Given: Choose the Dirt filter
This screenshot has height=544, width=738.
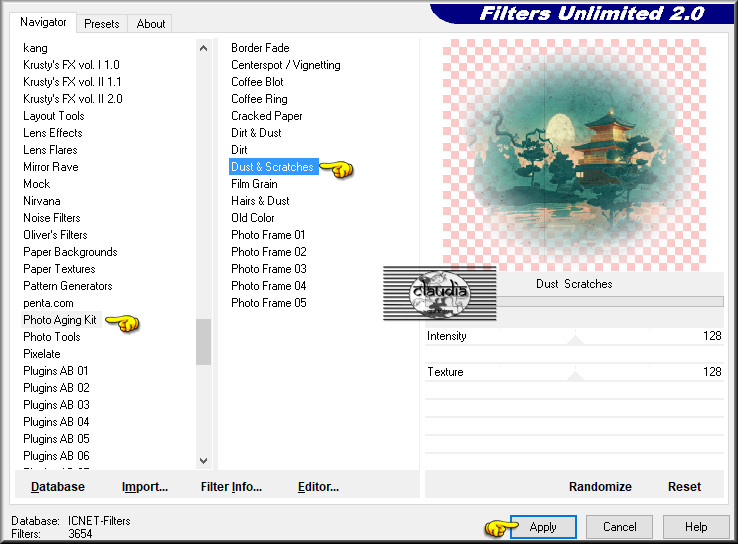Looking at the screenshot, I should click(x=239, y=150).
